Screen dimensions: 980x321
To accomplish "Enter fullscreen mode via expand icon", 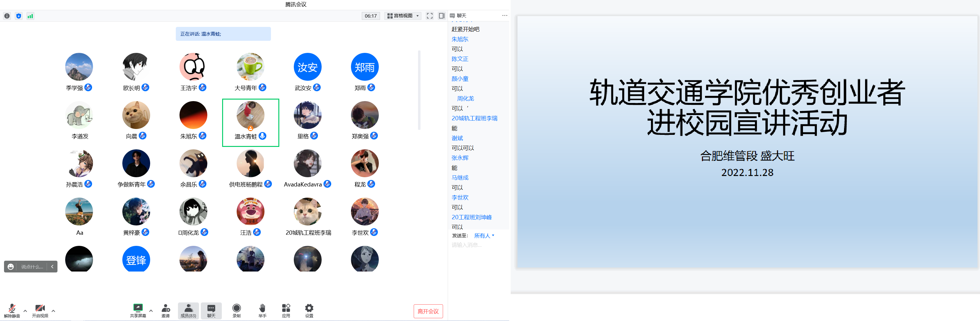I will point(429,15).
